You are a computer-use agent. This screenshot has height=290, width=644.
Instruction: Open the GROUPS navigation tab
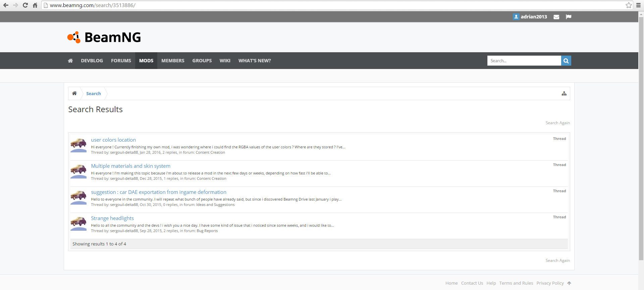pos(202,61)
